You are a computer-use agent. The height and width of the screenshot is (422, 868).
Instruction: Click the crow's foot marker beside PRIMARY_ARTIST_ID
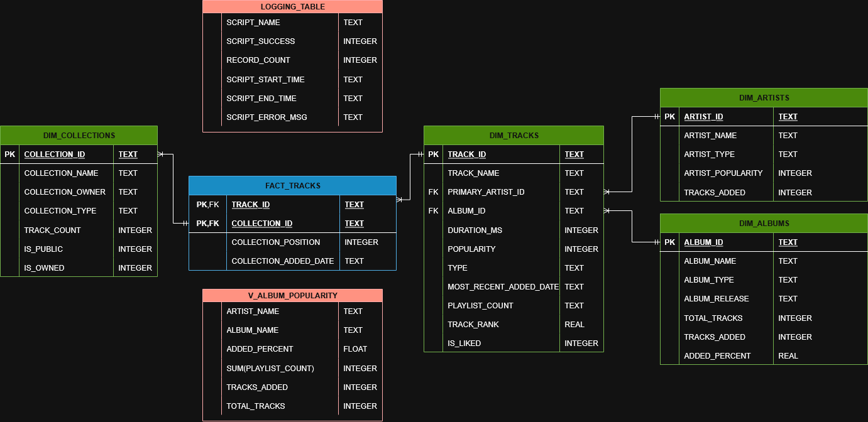click(607, 192)
